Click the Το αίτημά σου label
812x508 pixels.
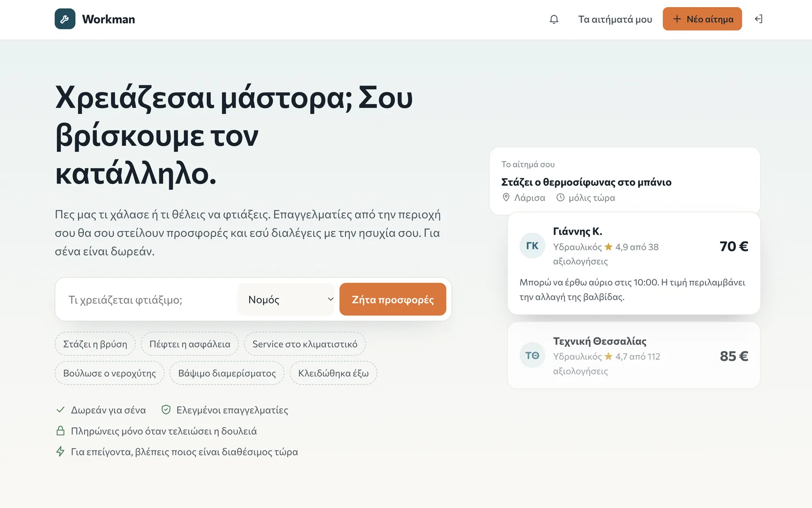528,164
